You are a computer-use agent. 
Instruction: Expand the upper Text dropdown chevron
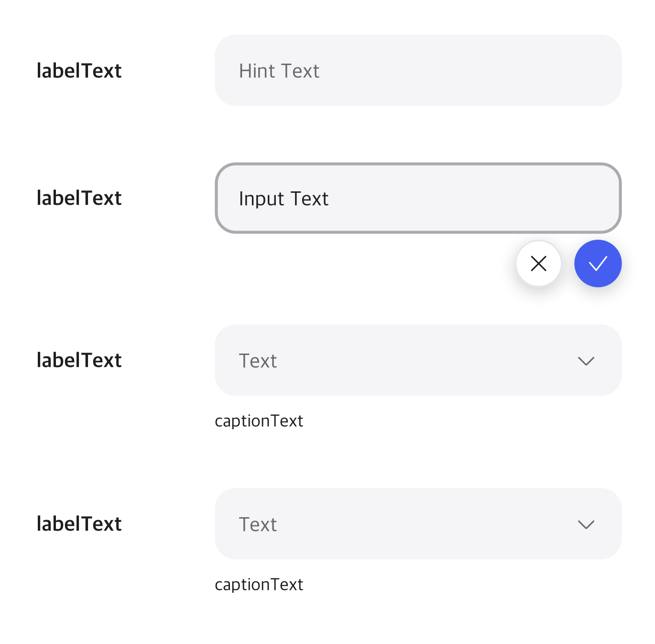586,361
